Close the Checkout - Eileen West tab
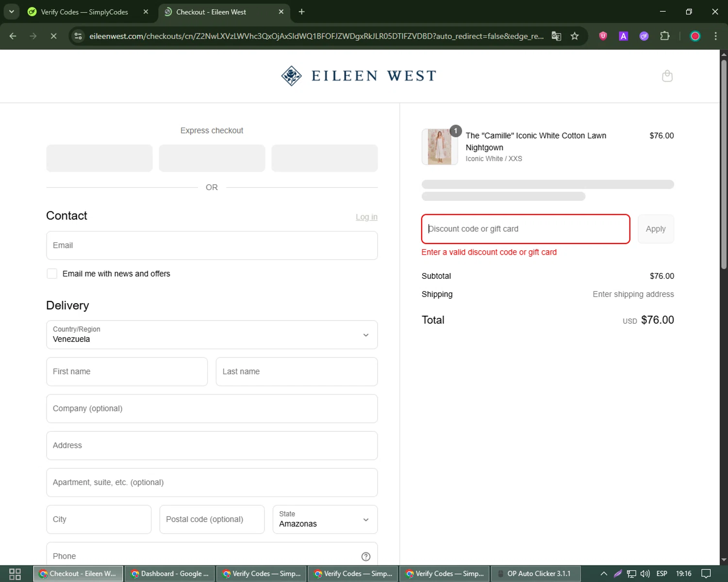728x582 pixels. pos(281,12)
